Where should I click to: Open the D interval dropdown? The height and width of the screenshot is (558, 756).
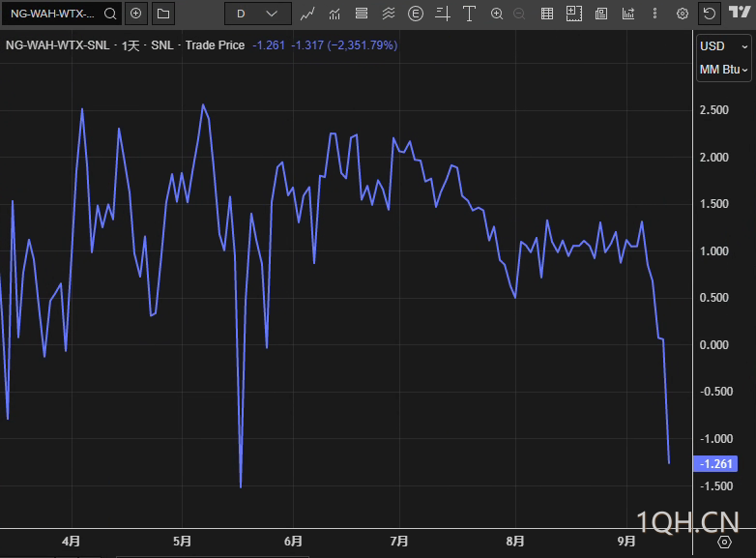pos(256,14)
